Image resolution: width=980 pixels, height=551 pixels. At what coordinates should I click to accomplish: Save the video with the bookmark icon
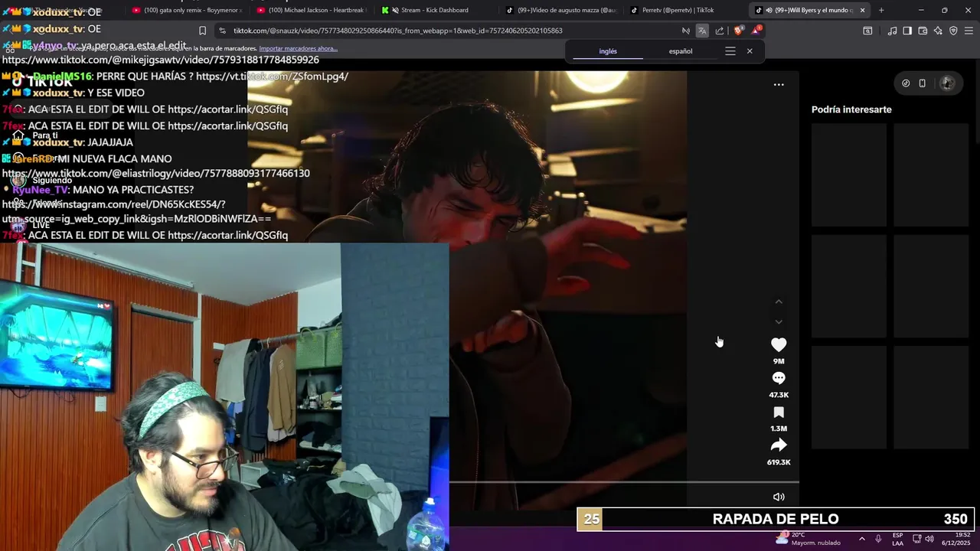pyautogui.click(x=779, y=412)
